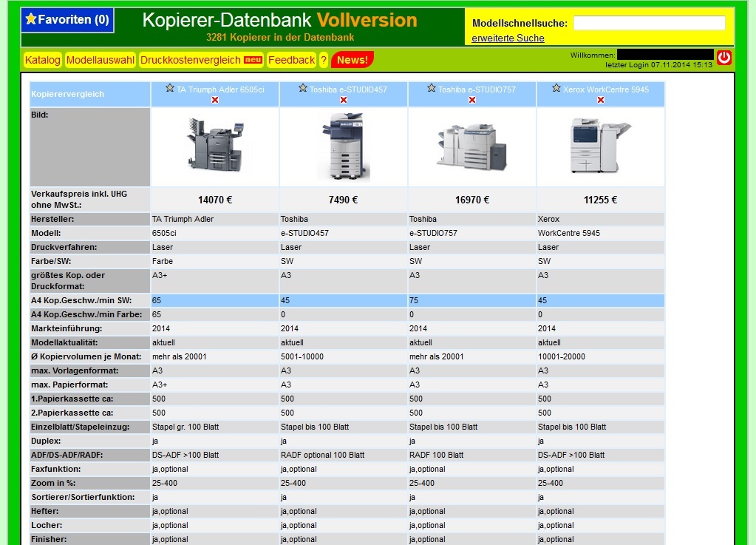Open Druckkostenvergleich menu item
This screenshot has height=545, width=756.
tap(201, 60)
